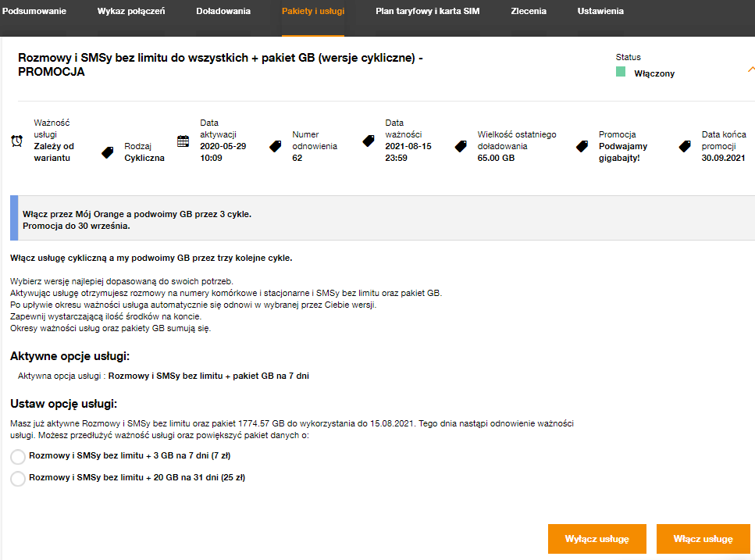Click the tag icon beside Promocja Podwajamy gigabajty
This screenshot has width=755, height=560.
(x=582, y=146)
